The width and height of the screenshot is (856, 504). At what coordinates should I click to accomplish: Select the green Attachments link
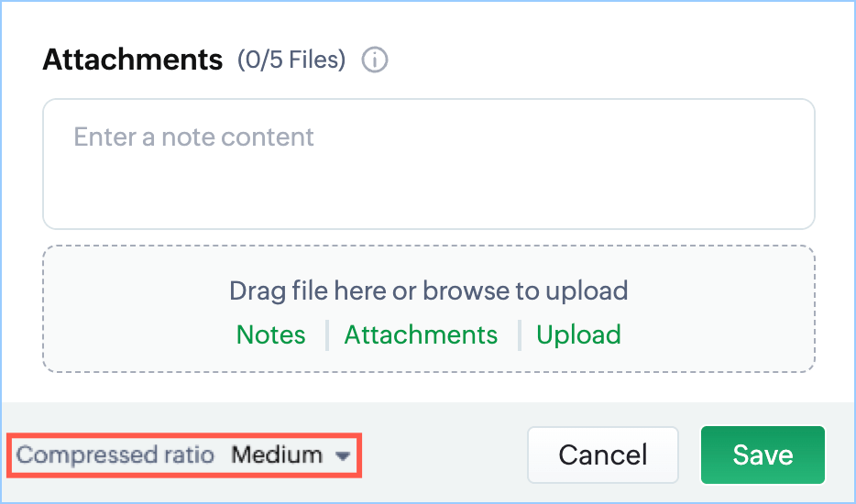point(421,334)
